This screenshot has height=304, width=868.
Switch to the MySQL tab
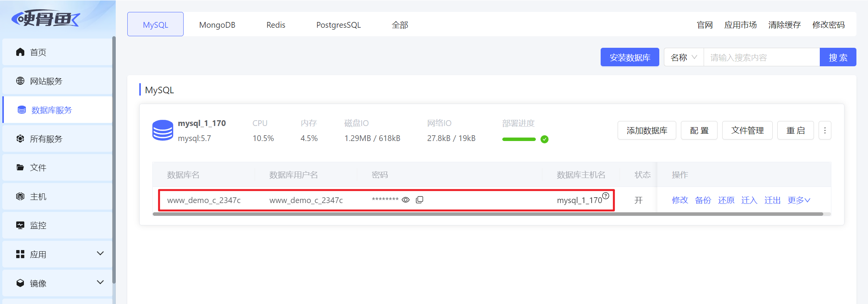pyautogui.click(x=155, y=24)
